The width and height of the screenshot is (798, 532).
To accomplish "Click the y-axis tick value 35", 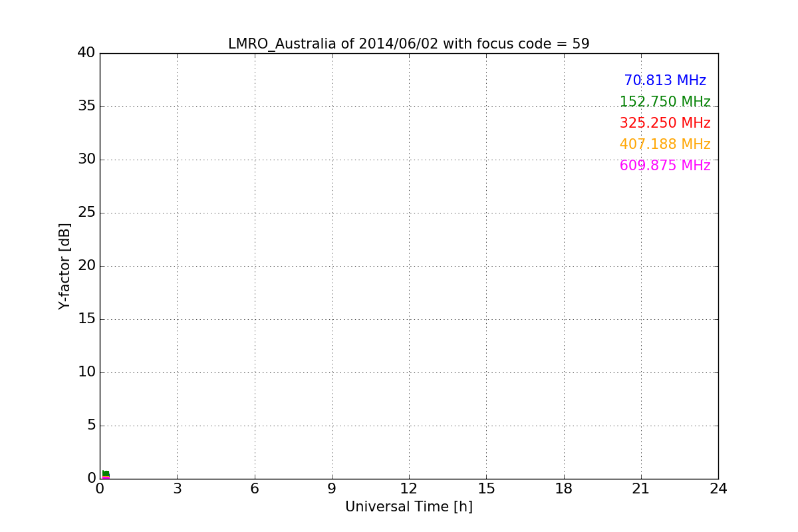I will 86,106.
